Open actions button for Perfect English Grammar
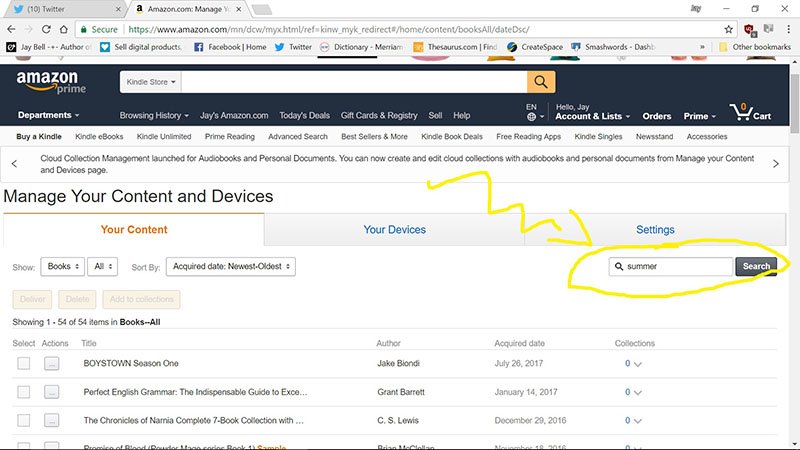The height and width of the screenshot is (450, 800). 52,392
